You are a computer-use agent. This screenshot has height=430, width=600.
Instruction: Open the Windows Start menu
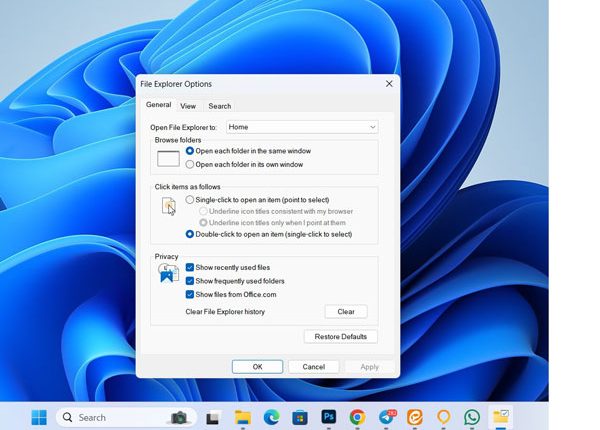tap(39, 417)
